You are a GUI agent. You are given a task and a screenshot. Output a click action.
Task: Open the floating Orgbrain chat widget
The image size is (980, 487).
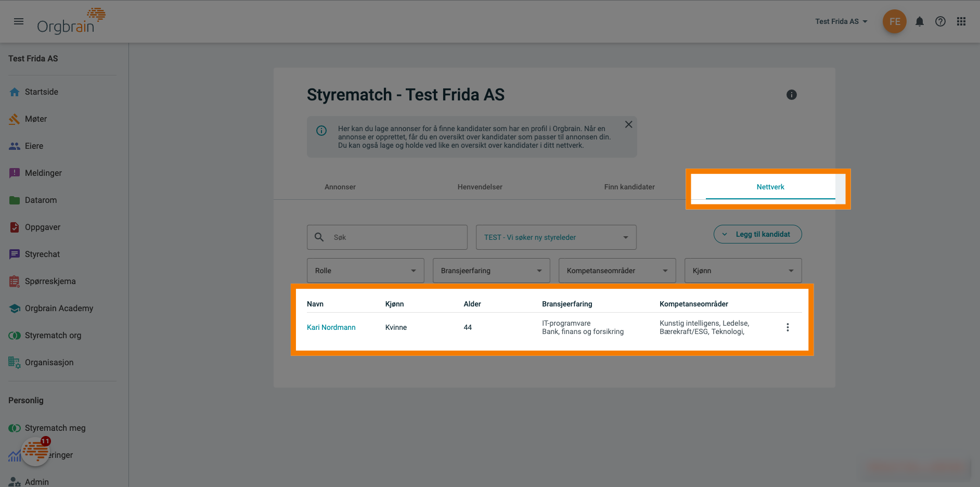click(36, 451)
